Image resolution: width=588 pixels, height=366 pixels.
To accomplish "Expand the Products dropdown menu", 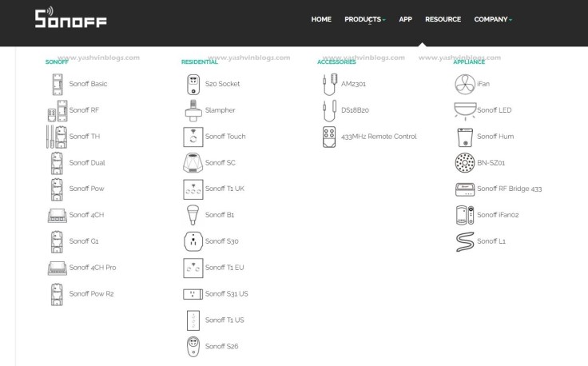I will pos(364,19).
